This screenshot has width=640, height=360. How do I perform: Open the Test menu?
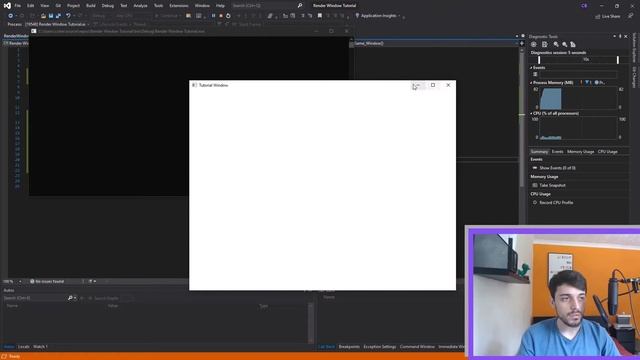point(124,6)
